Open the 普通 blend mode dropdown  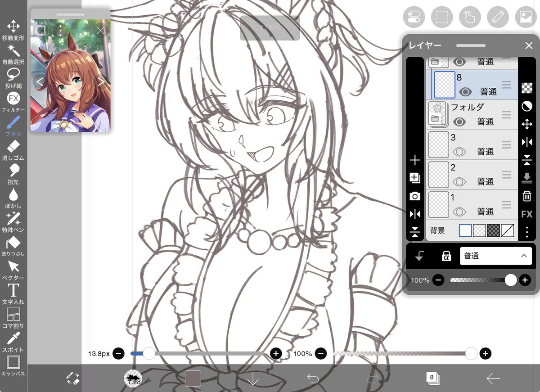click(495, 256)
